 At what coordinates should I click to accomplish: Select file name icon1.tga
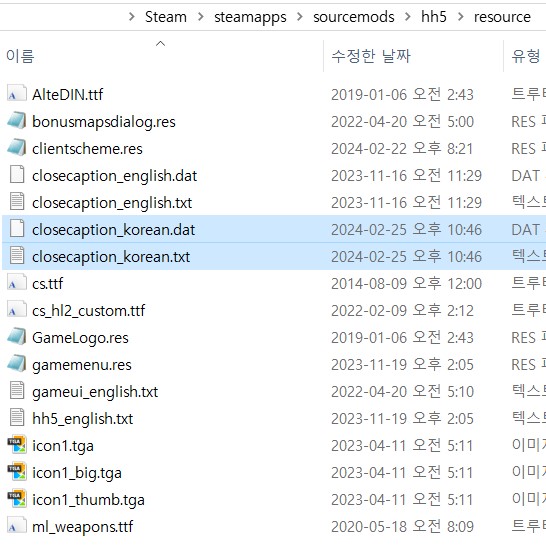pos(63,446)
